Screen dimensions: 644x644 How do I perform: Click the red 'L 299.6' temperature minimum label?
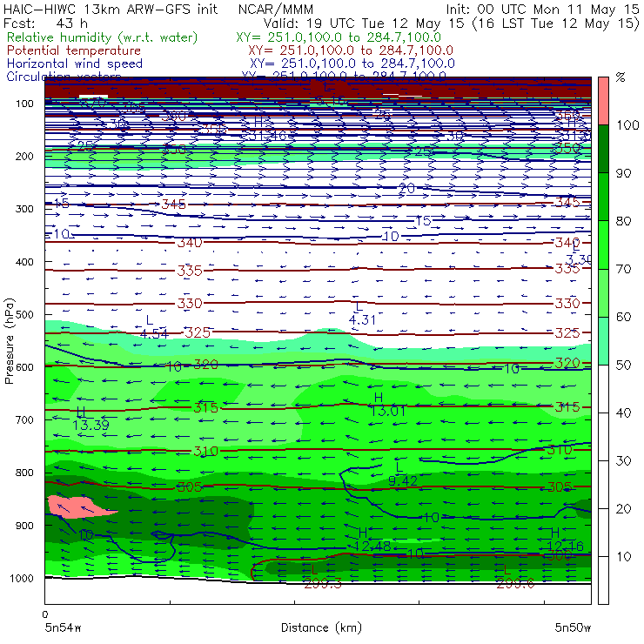(x=515, y=577)
